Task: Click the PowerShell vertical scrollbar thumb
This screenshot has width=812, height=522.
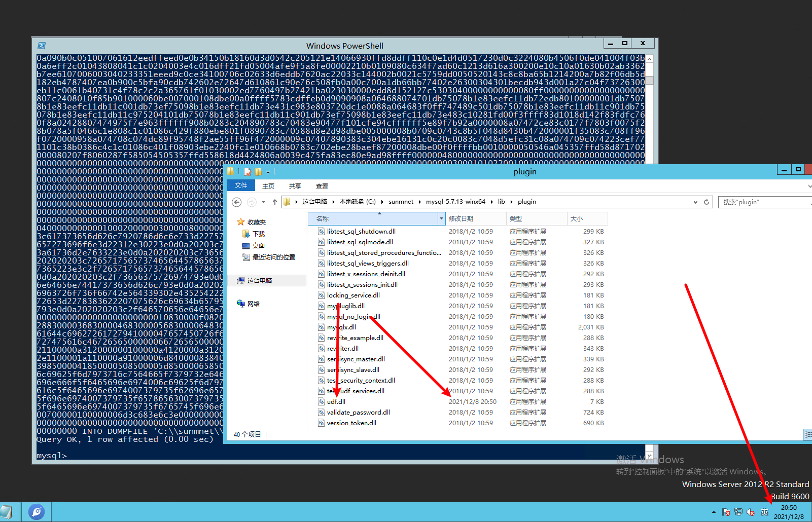Action: 649,80
